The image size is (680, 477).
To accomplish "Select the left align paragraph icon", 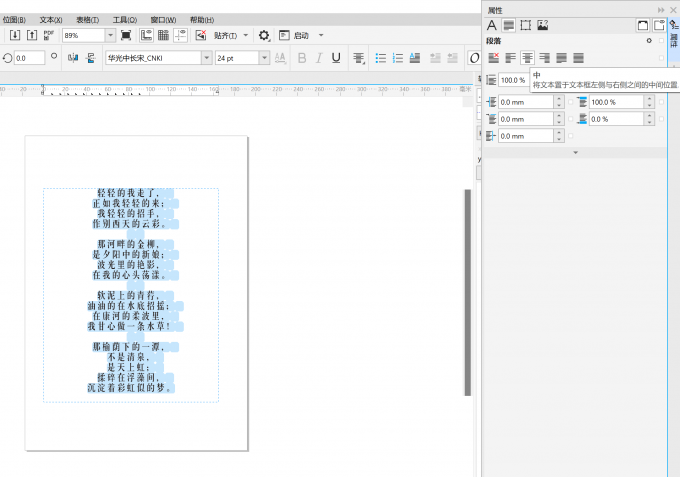I will 510,58.
